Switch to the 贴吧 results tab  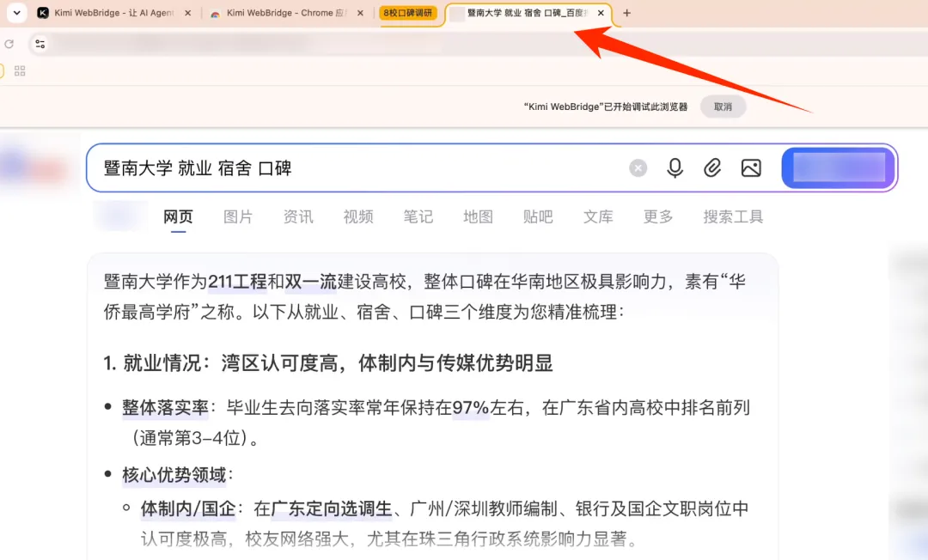pos(538,217)
